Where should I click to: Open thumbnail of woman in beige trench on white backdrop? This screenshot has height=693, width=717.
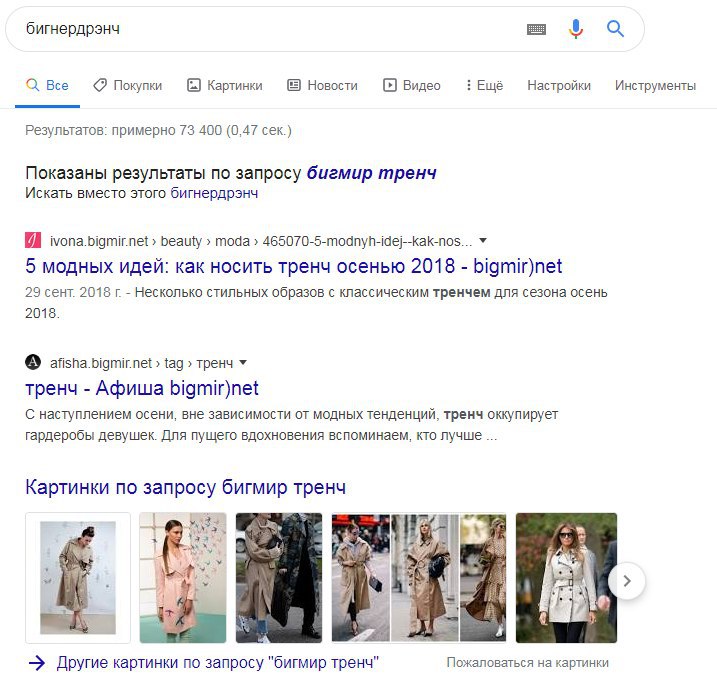coord(78,578)
